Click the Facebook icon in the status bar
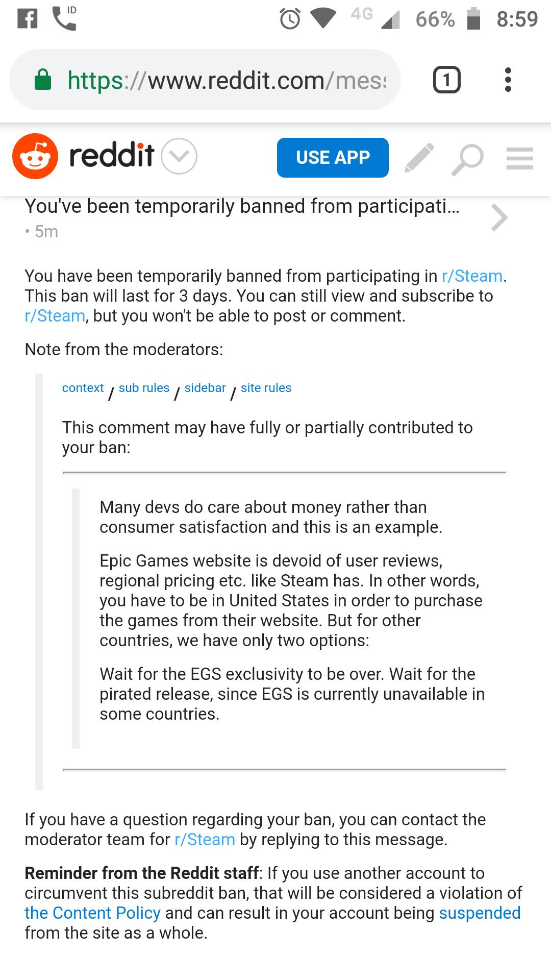 [x=28, y=17]
